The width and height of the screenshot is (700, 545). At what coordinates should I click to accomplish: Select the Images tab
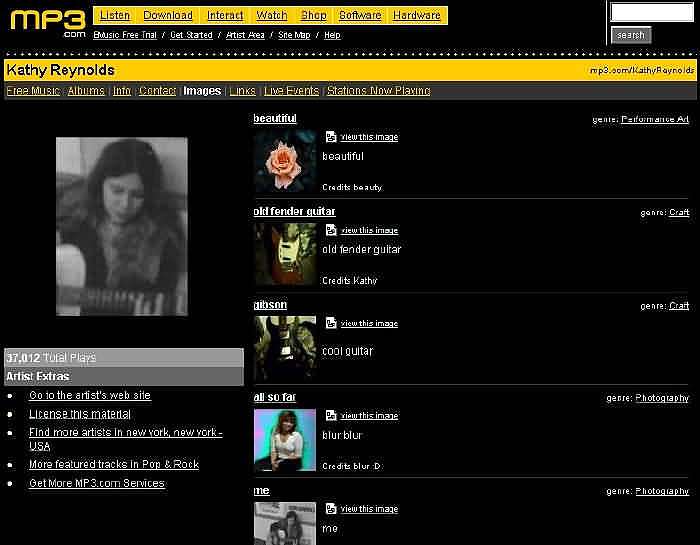tap(202, 91)
